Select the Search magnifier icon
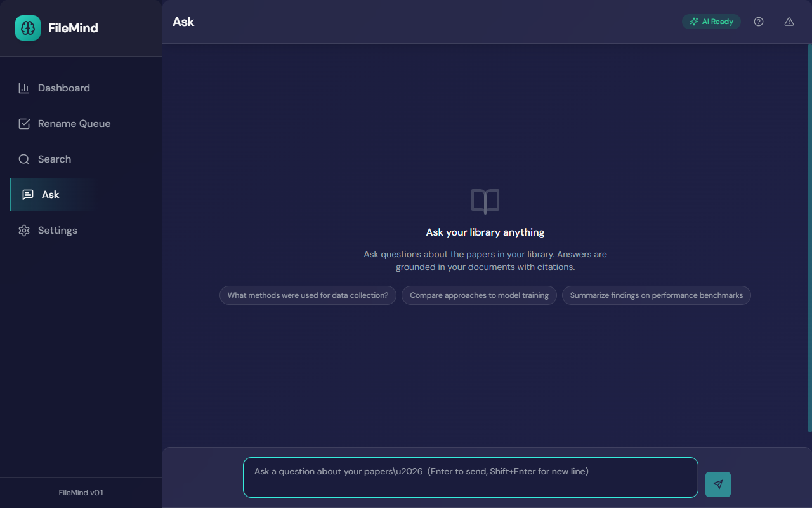This screenshot has height=508, width=812. click(x=23, y=159)
